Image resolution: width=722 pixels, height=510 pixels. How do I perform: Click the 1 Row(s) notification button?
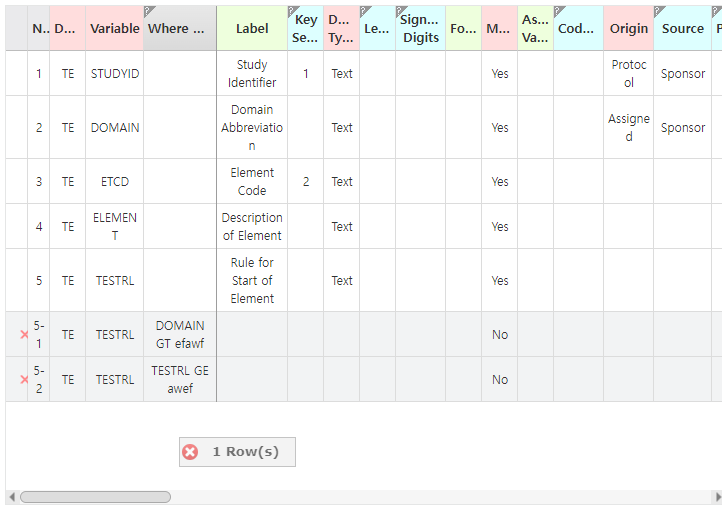tap(237, 452)
